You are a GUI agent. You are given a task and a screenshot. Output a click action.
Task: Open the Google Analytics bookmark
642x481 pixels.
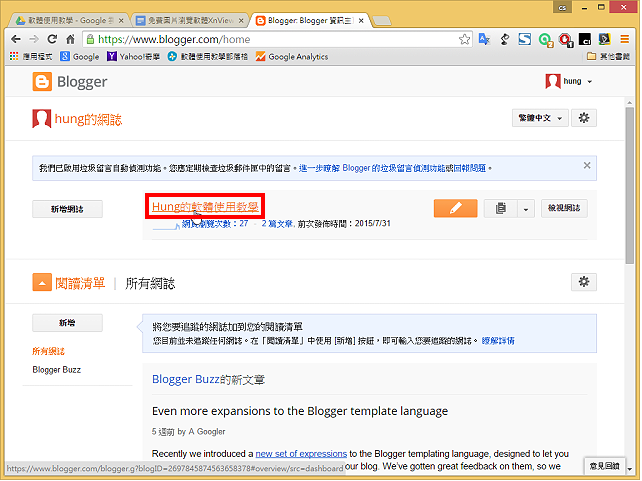coord(292,56)
